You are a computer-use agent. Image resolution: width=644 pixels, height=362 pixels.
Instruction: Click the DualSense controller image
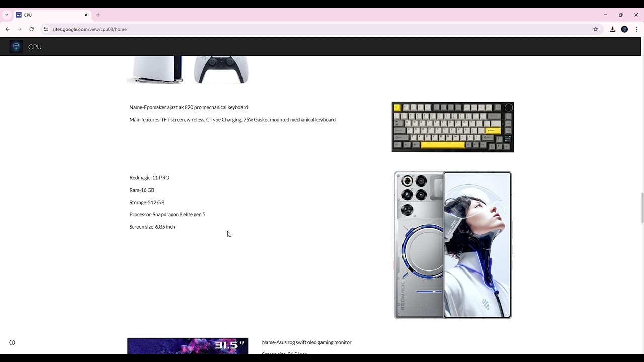(221, 70)
